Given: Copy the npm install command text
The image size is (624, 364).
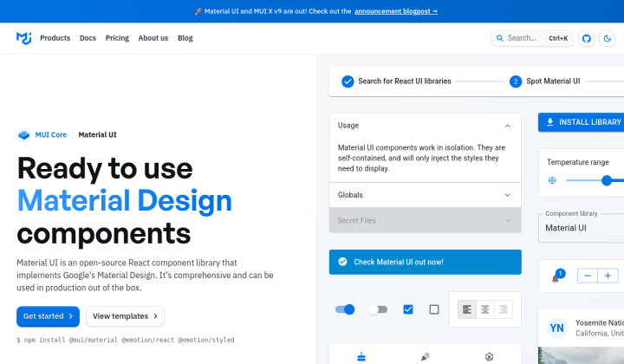Looking at the screenshot, I should pyautogui.click(x=126, y=340).
